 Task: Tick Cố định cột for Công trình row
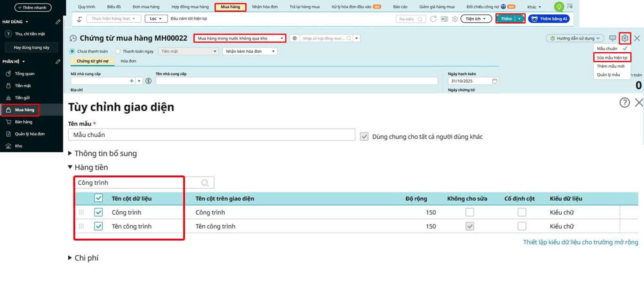click(522, 212)
